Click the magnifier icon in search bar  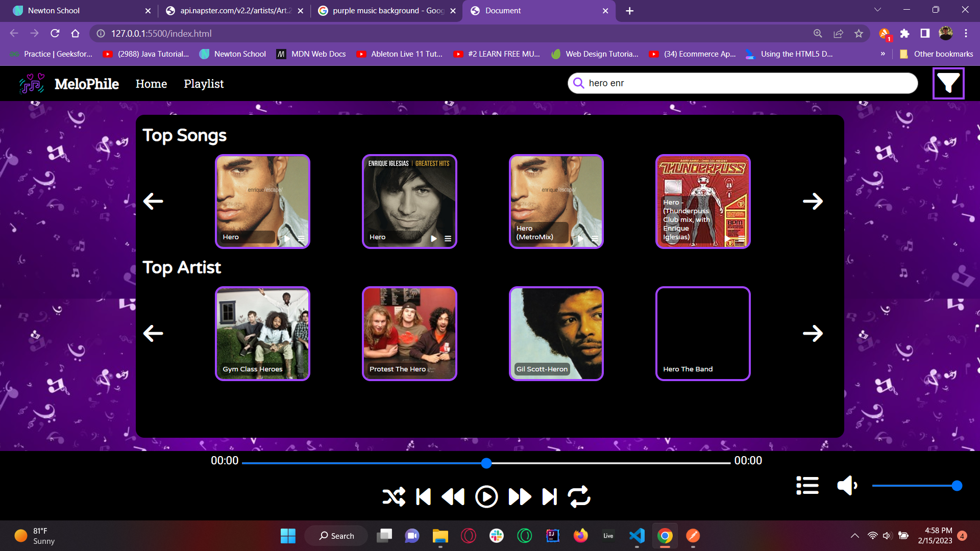click(578, 83)
